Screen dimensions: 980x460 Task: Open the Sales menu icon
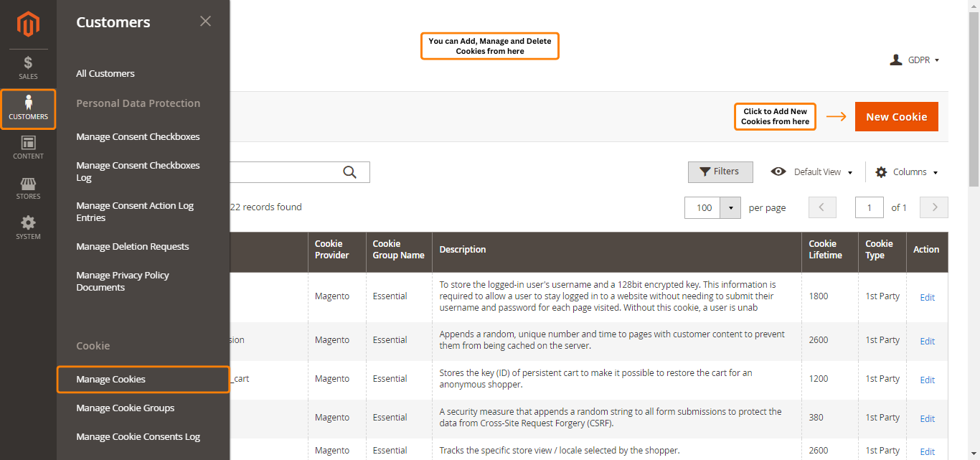pos(28,67)
